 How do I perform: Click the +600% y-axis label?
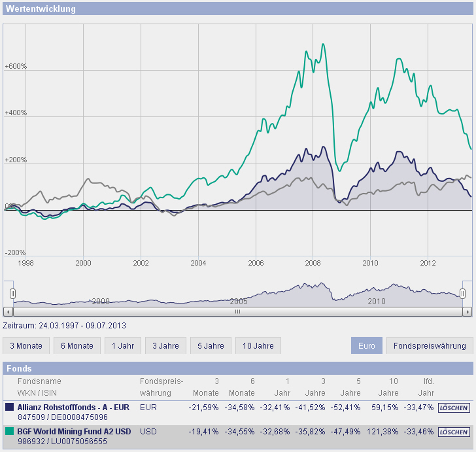[16, 66]
